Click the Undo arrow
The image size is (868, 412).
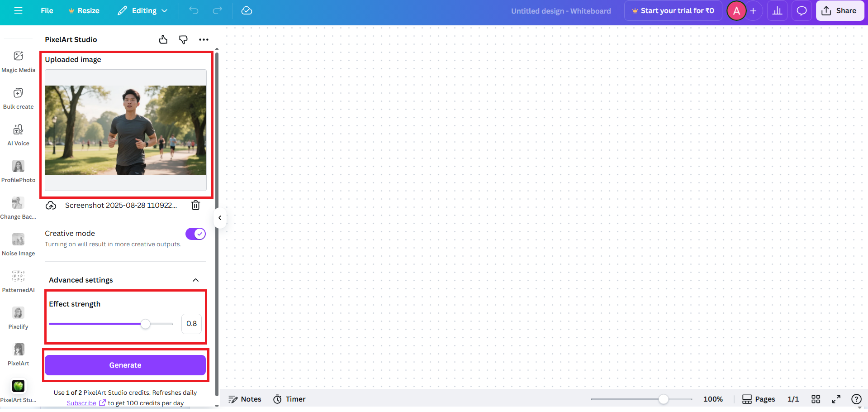194,10
